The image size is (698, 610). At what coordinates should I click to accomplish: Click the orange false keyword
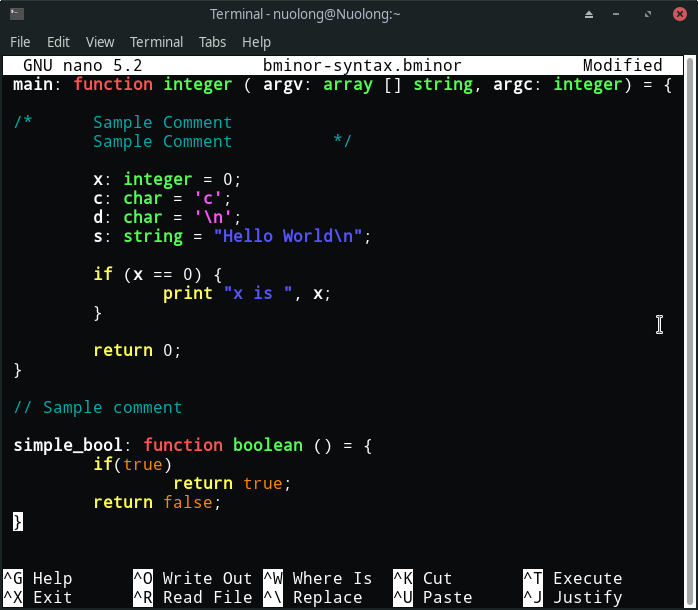[187, 502]
